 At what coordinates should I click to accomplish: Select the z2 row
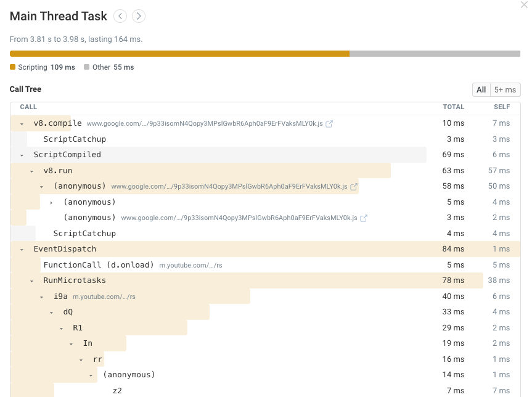coord(265,390)
